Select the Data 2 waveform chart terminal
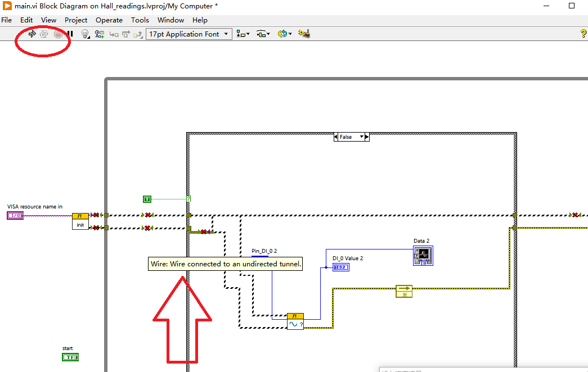 click(423, 256)
